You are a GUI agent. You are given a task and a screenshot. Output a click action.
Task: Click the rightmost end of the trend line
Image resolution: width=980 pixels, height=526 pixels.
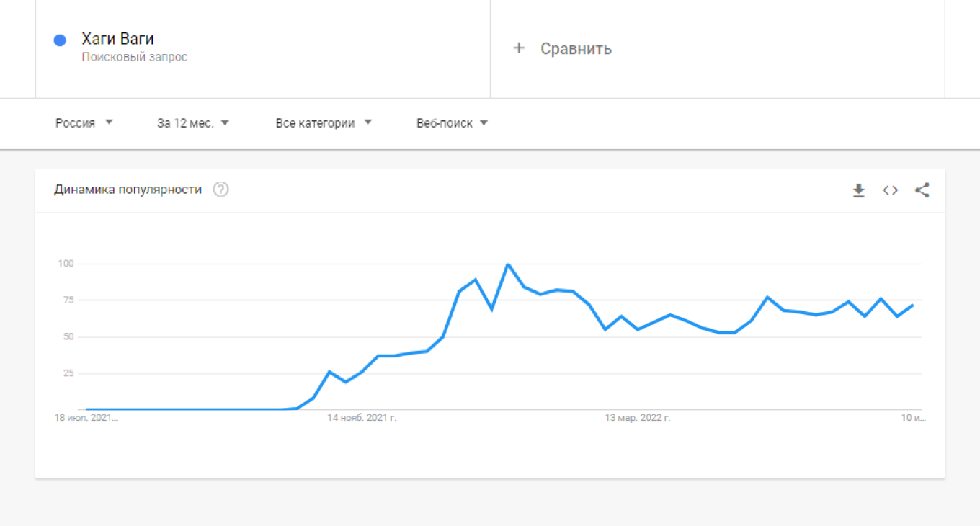coord(913,305)
